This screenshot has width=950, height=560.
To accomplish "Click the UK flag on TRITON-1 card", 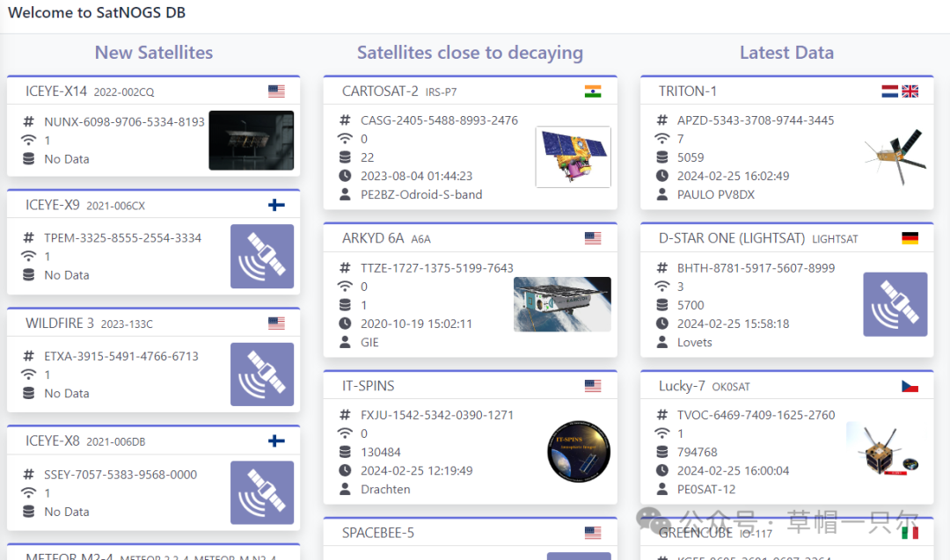I will pyautogui.click(x=910, y=91).
